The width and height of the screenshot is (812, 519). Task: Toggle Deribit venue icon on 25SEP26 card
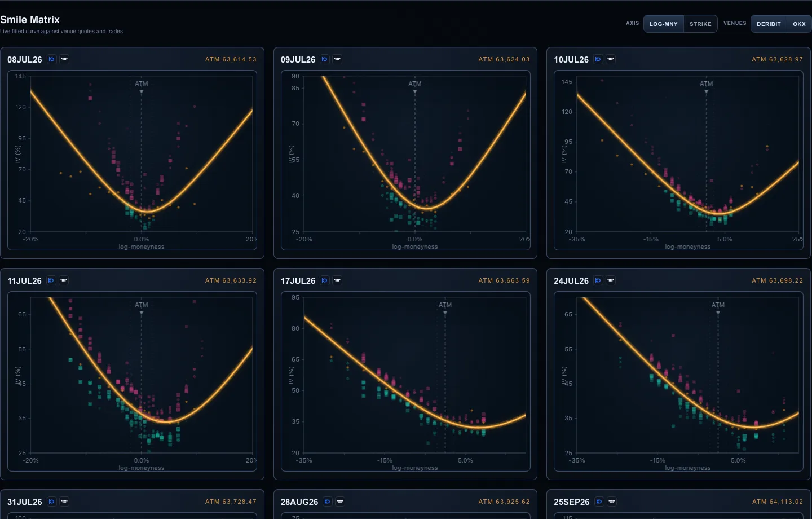(x=599, y=502)
